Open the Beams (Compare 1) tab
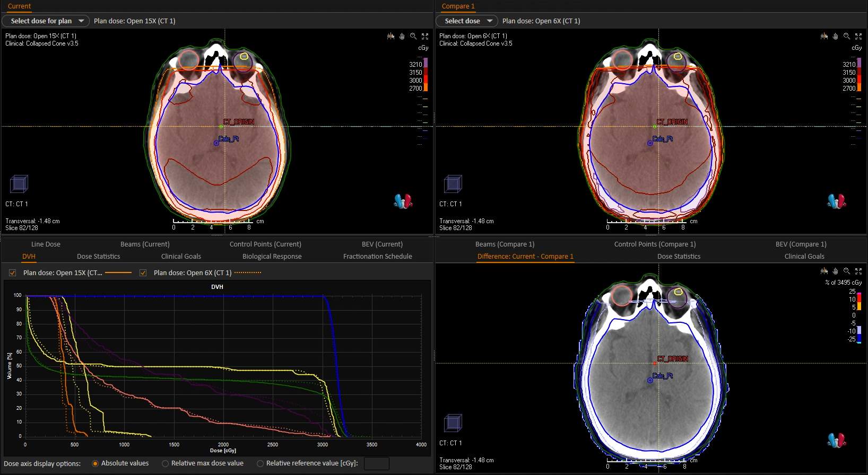The image size is (868, 475). point(505,244)
